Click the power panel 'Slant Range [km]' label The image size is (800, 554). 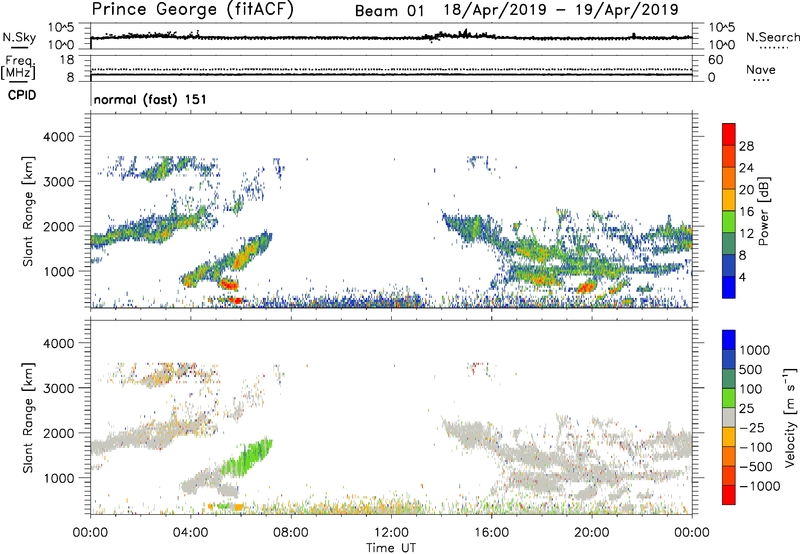28,211
